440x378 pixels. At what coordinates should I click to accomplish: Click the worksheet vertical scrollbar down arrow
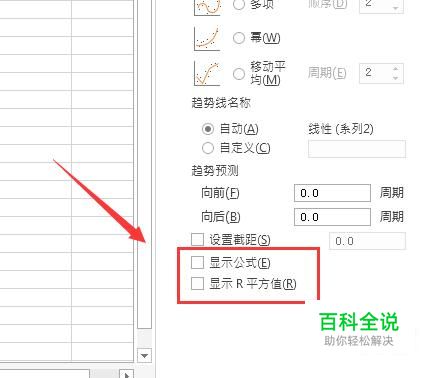[144, 356]
